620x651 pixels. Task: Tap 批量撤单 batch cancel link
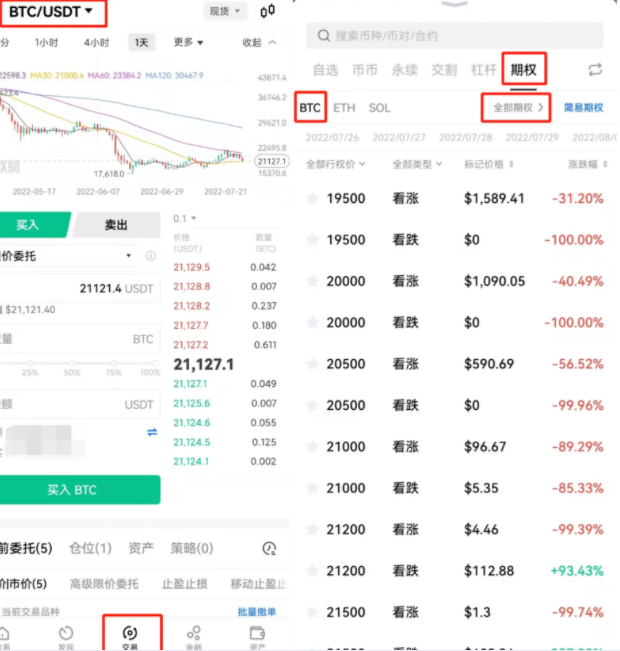tap(257, 612)
